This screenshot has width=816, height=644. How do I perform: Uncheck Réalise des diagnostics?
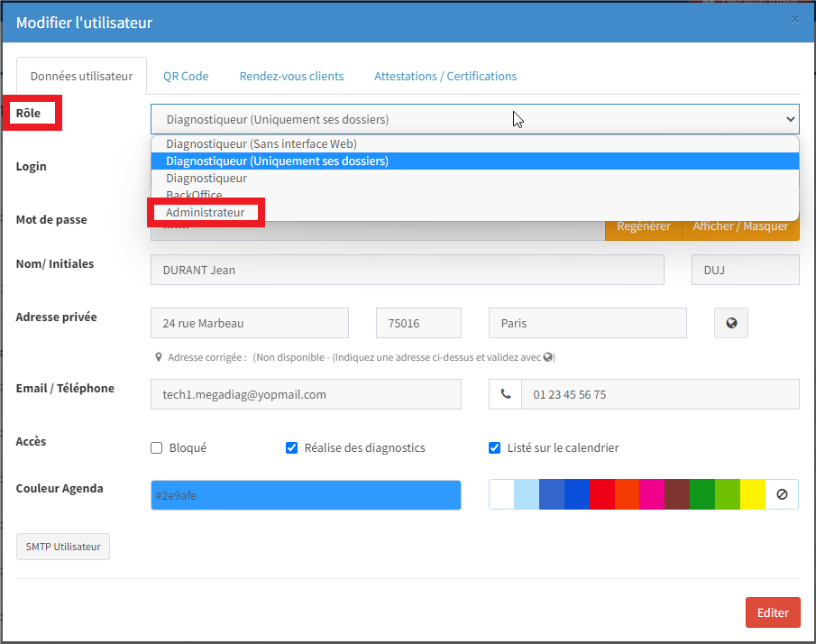click(291, 448)
